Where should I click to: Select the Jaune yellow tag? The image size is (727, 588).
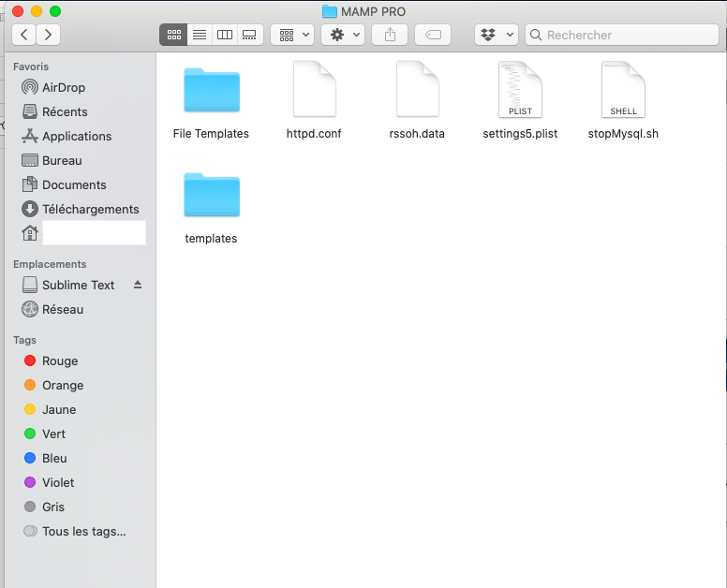tap(79, 409)
